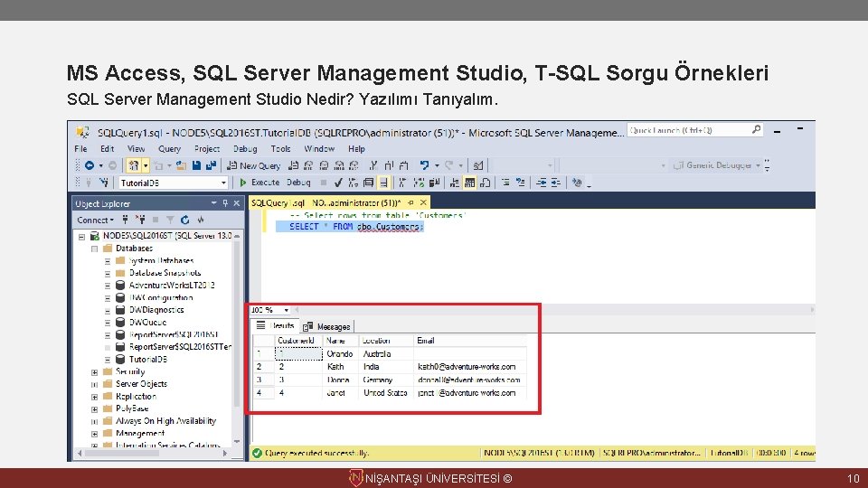This screenshot has height=488, width=868.
Task: Select the DWDiagnostics database node
Action: pos(156,310)
